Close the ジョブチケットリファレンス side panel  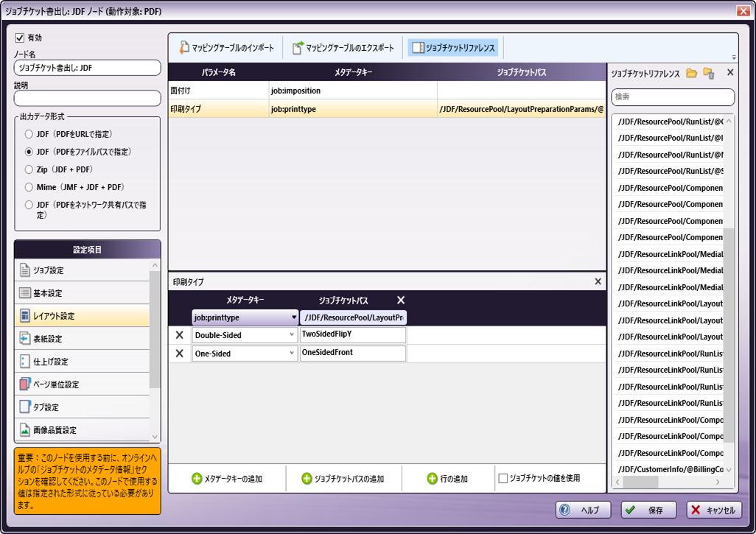pos(730,72)
